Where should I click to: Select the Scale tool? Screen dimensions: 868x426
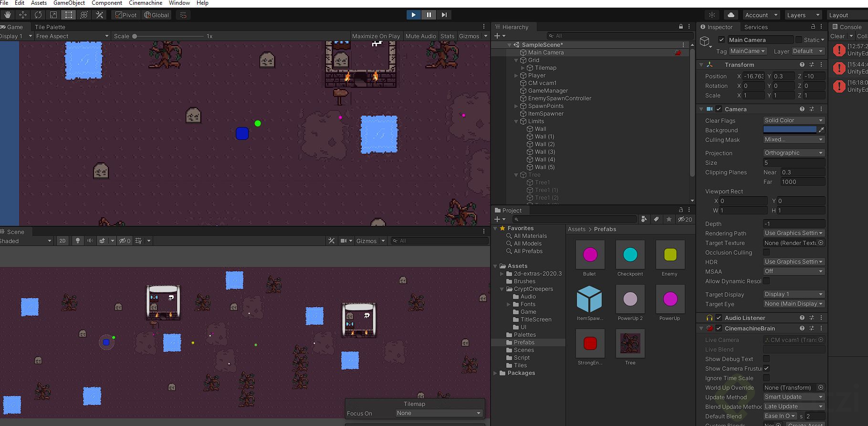[x=53, y=15]
